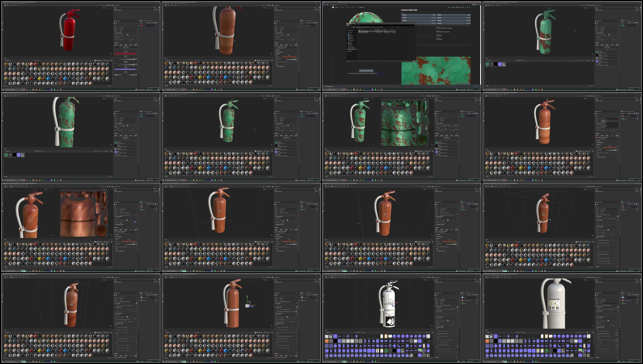Click the purple Normal color swatch in red-extinguisher frame

(126, 69)
